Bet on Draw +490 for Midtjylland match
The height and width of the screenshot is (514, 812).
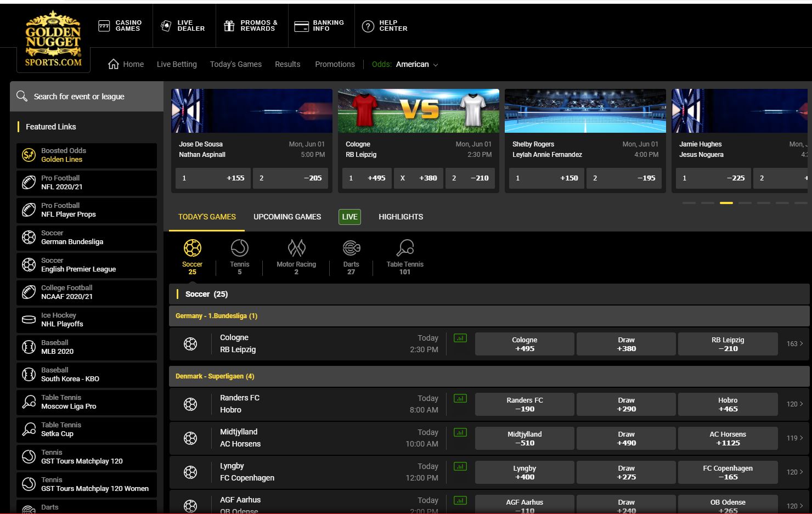pyautogui.click(x=626, y=438)
